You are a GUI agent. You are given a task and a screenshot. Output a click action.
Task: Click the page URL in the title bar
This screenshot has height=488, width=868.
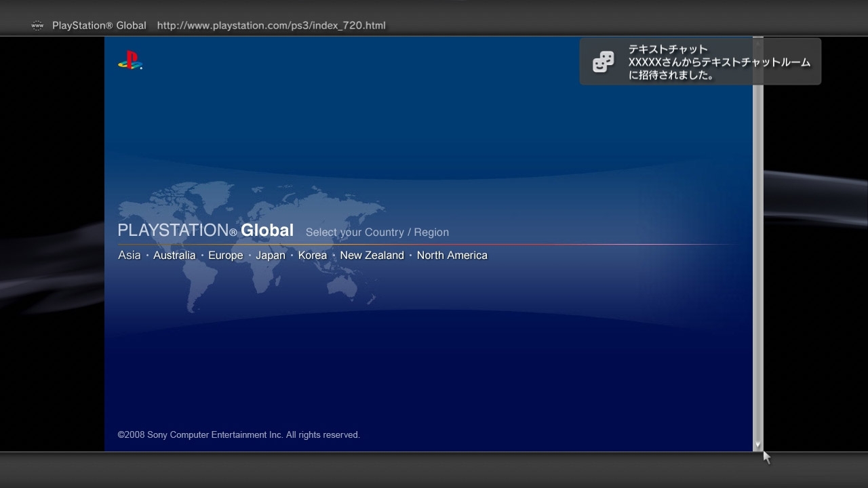click(x=271, y=26)
